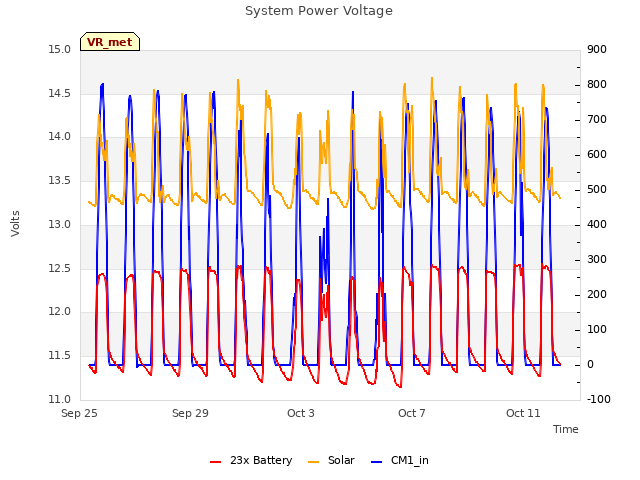Click the Time x-axis label
The height and width of the screenshot is (480, 640).
tap(566, 429)
